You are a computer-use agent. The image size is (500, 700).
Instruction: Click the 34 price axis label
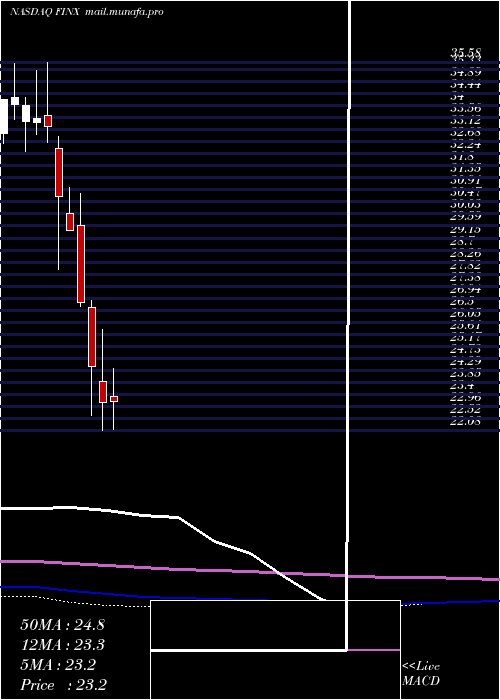[458, 96]
